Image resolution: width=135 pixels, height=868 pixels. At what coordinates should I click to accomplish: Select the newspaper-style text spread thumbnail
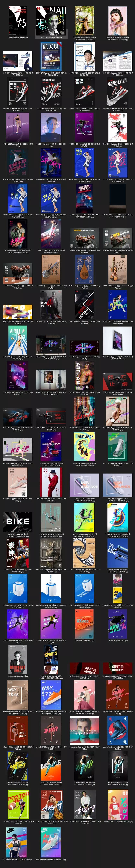(x=117, y=61)
